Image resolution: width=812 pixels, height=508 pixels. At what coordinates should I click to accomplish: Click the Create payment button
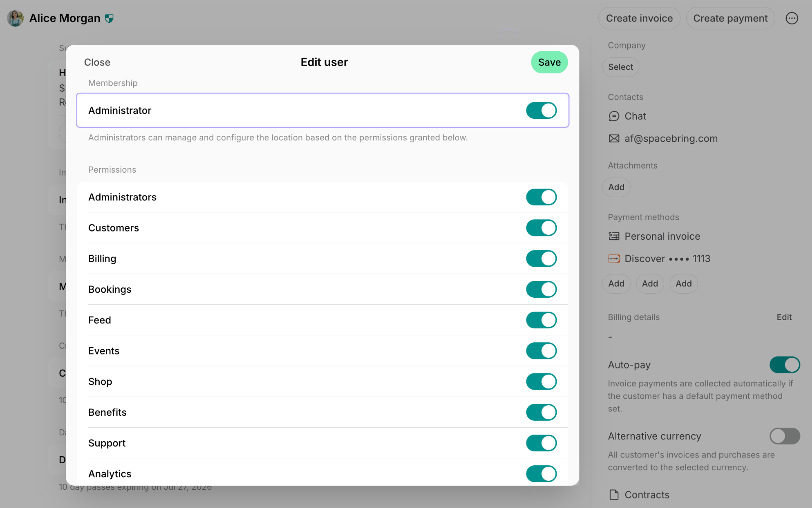(x=730, y=18)
